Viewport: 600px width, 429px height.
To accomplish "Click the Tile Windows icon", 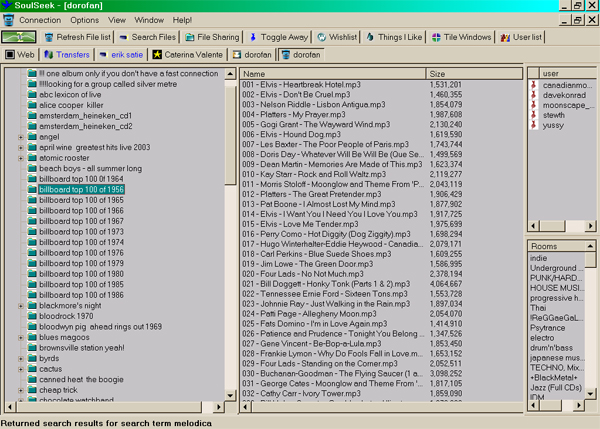I will click(x=436, y=37).
